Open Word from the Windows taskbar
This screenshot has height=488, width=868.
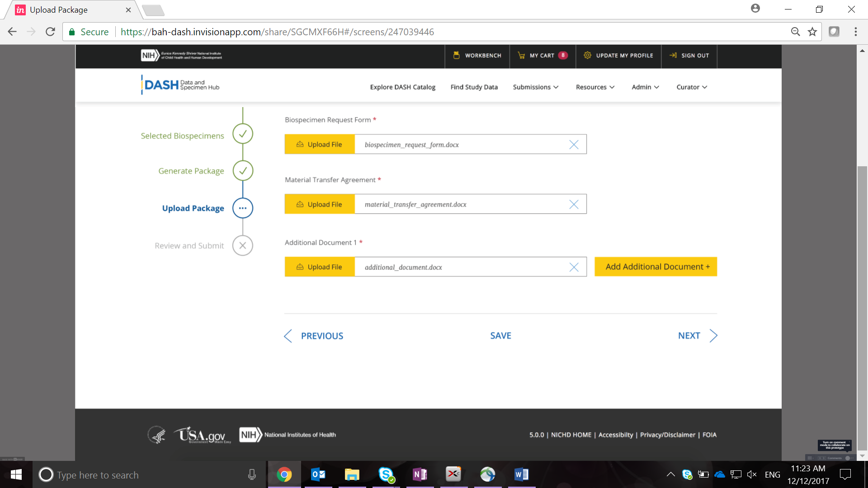click(521, 474)
